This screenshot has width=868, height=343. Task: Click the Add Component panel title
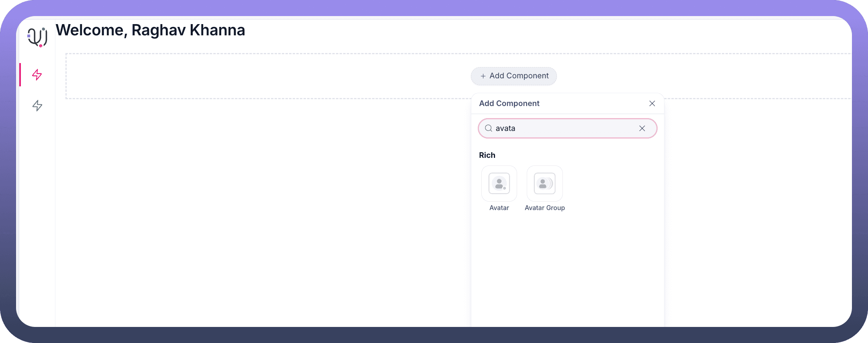[x=509, y=104]
